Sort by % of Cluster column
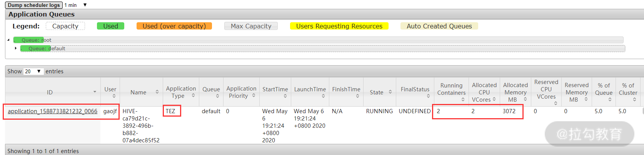The width and height of the screenshot is (644, 155). 628,92
